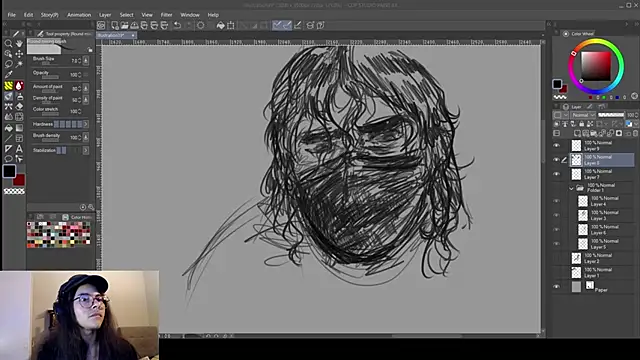Click the New raster layer icon
This screenshot has width=640, height=360.
(x=577, y=133)
